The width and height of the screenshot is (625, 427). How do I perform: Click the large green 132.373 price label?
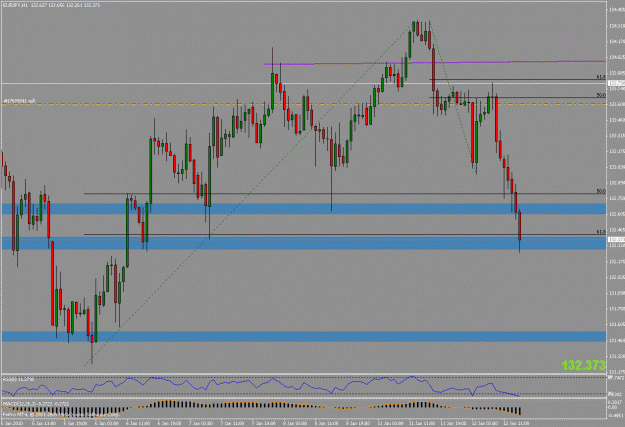click(x=583, y=365)
